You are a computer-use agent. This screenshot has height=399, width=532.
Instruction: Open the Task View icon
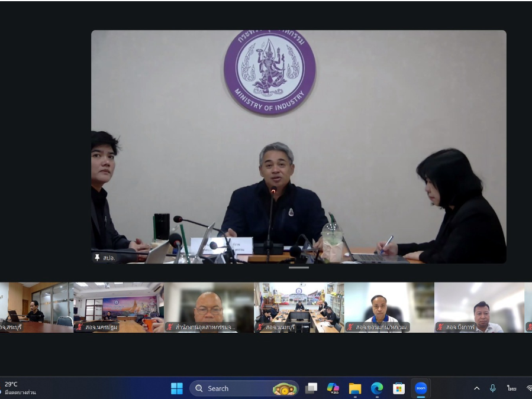[311, 388]
